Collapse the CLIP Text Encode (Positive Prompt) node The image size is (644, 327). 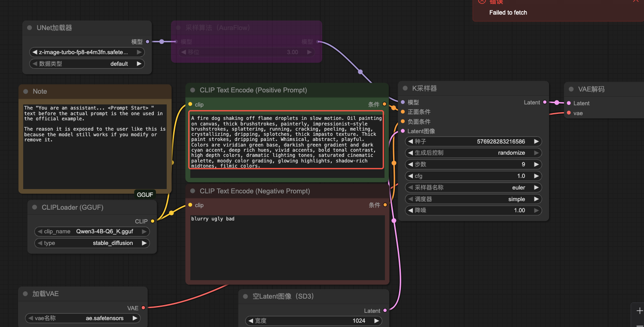tap(193, 90)
